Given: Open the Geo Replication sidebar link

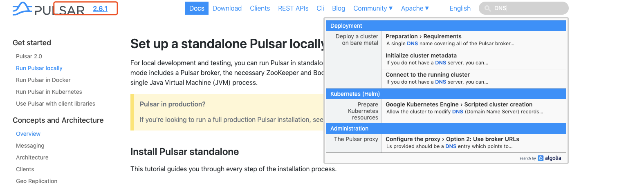Looking at the screenshot, I should (37, 181).
